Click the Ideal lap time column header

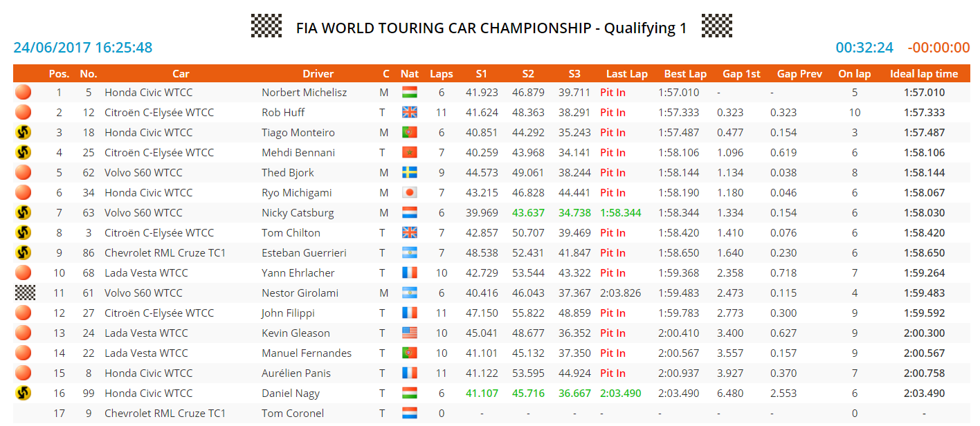[x=924, y=74]
